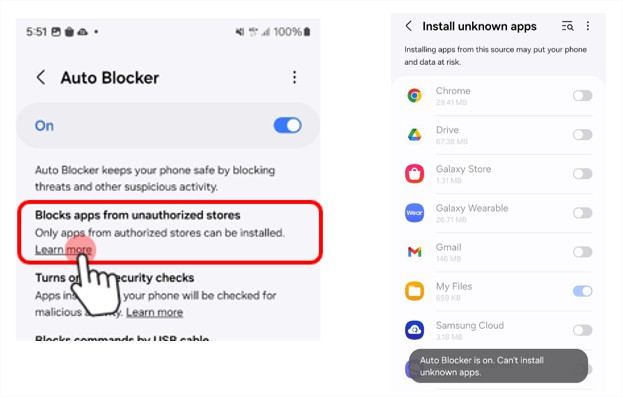Toggle Gmail install permission switch
The height and width of the screenshot is (397, 623).
(x=582, y=252)
